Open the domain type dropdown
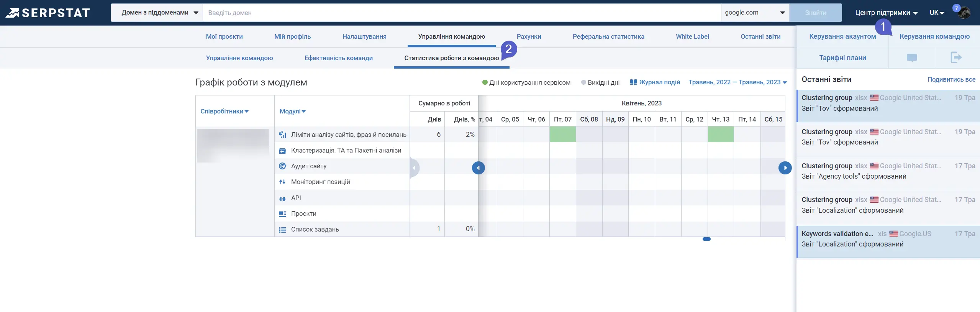The width and height of the screenshot is (980, 312). click(x=157, y=13)
